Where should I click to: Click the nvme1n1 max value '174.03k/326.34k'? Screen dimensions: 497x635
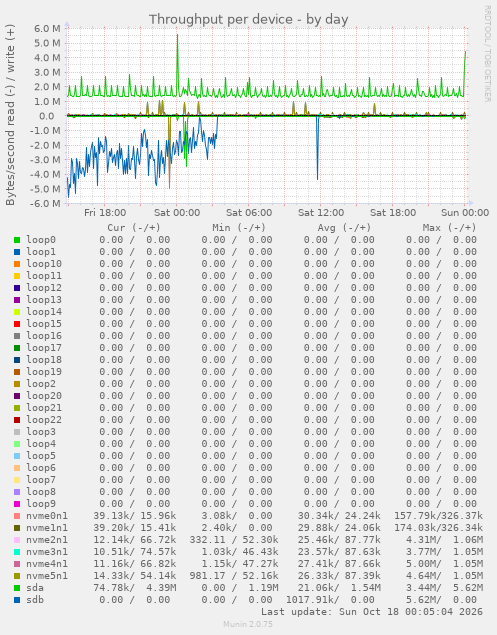pos(438,528)
